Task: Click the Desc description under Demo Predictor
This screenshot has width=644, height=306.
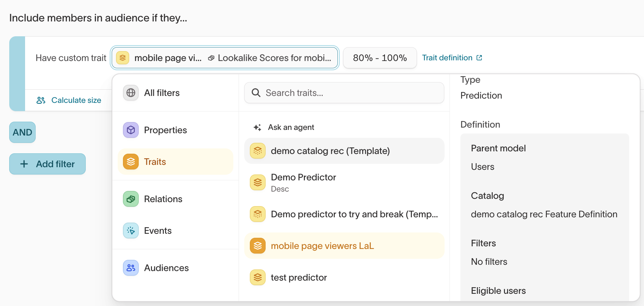Action: pyautogui.click(x=280, y=189)
